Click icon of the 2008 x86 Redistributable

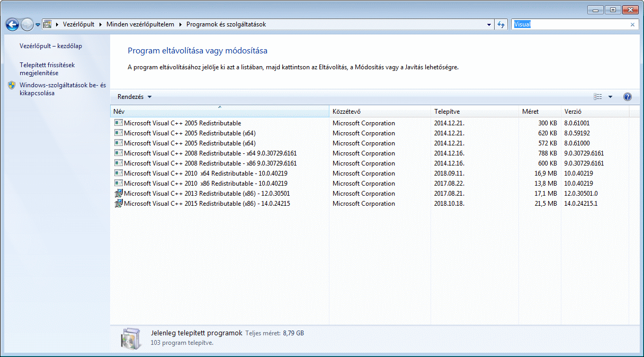[x=119, y=163]
